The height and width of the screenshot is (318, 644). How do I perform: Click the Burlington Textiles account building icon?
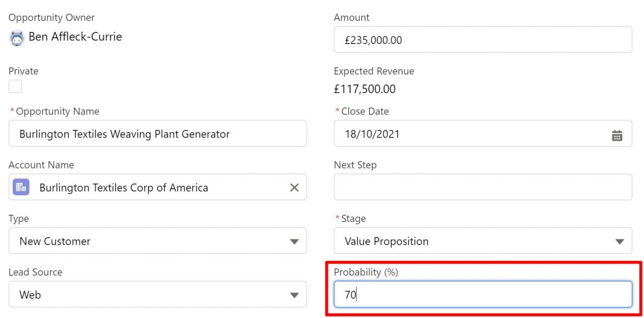coord(21,187)
